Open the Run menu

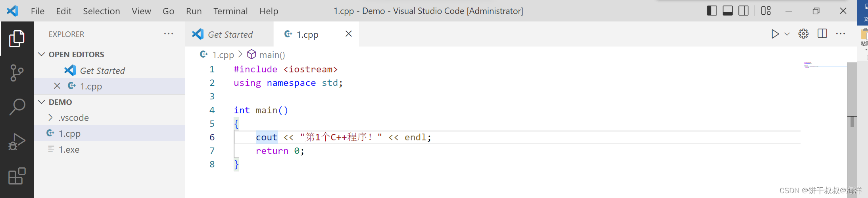194,11
